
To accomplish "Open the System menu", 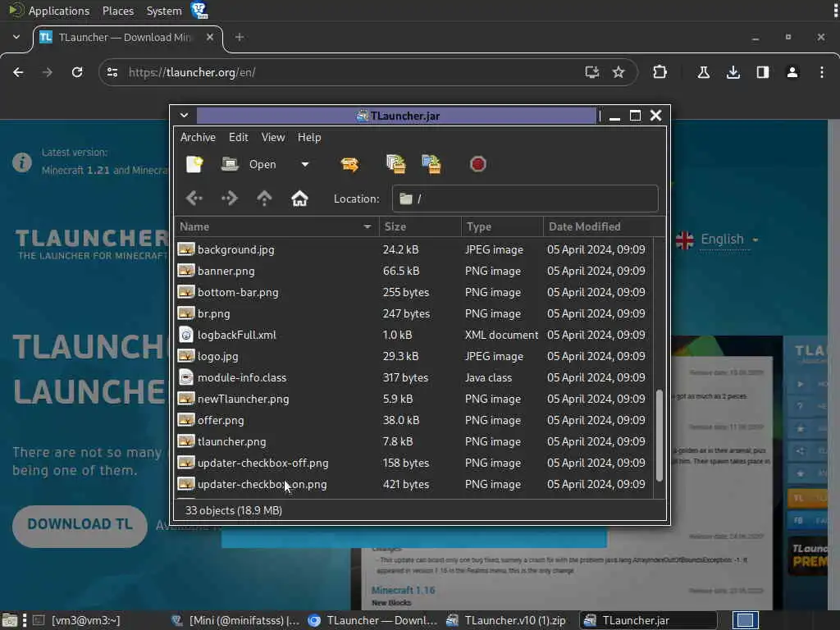I will (x=164, y=11).
